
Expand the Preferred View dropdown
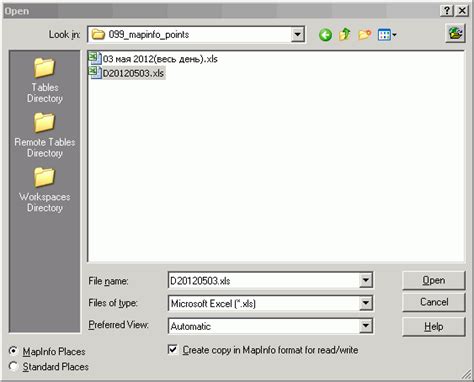point(366,326)
